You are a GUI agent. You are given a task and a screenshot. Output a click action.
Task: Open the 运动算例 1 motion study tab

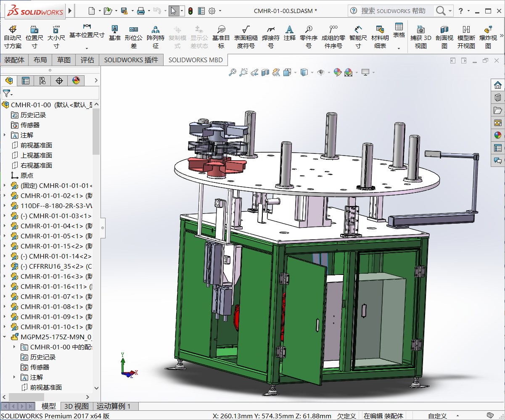pos(114,406)
